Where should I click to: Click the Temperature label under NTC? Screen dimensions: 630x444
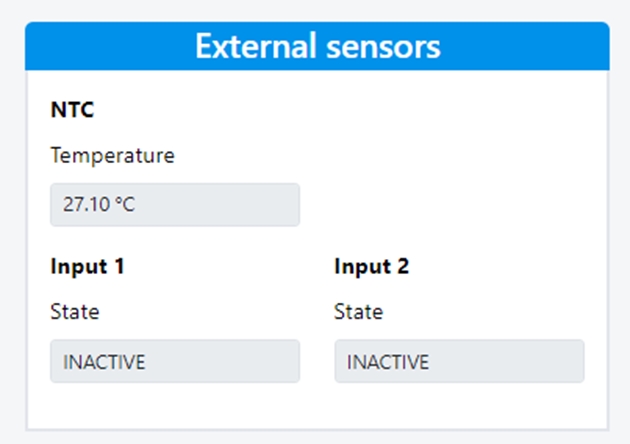click(112, 156)
